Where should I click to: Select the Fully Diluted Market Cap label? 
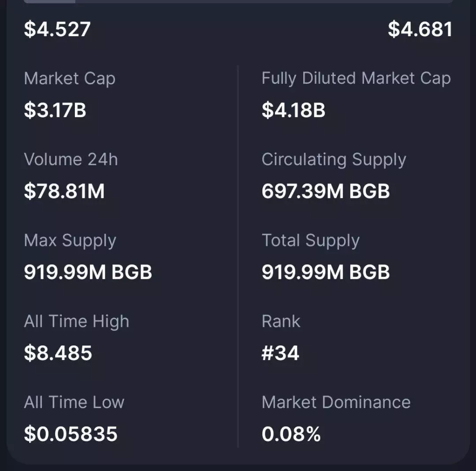pyautogui.click(x=356, y=79)
